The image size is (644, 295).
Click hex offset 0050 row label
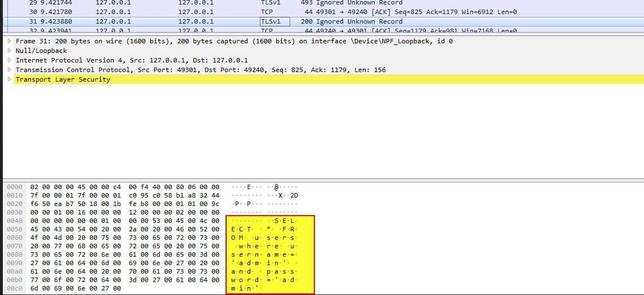click(14, 229)
